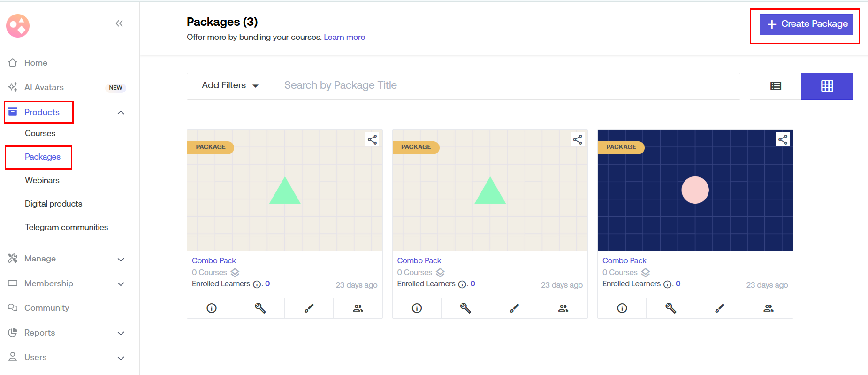
Task: Open Digital products from the sidebar
Action: [53, 204]
